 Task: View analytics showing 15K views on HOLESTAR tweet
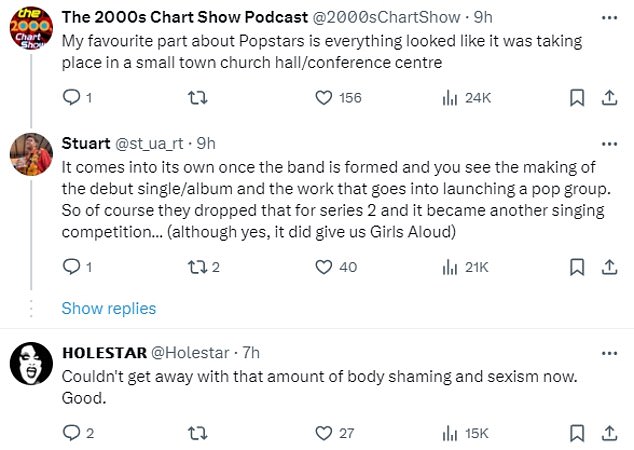pos(450,432)
